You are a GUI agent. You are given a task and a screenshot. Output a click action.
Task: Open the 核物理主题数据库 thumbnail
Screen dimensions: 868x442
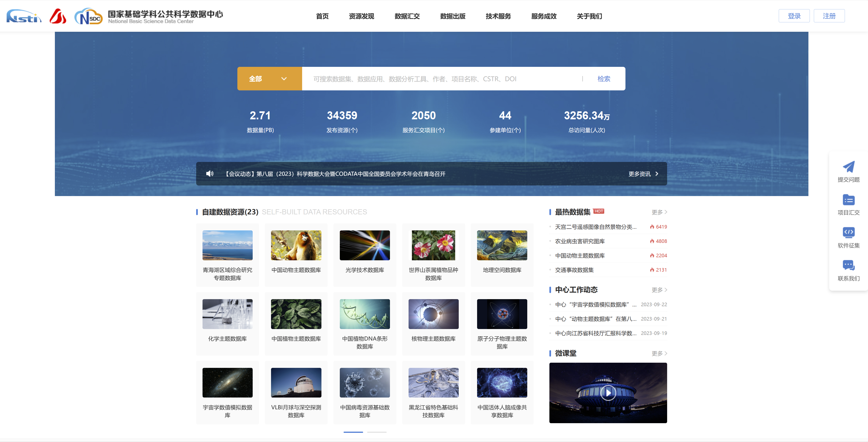coord(433,314)
